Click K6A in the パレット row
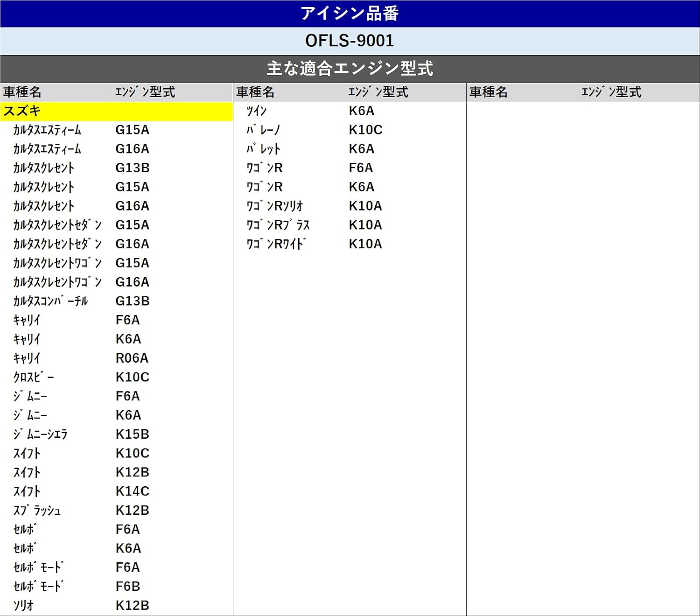The height and width of the screenshot is (616, 700). (x=362, y=149)
